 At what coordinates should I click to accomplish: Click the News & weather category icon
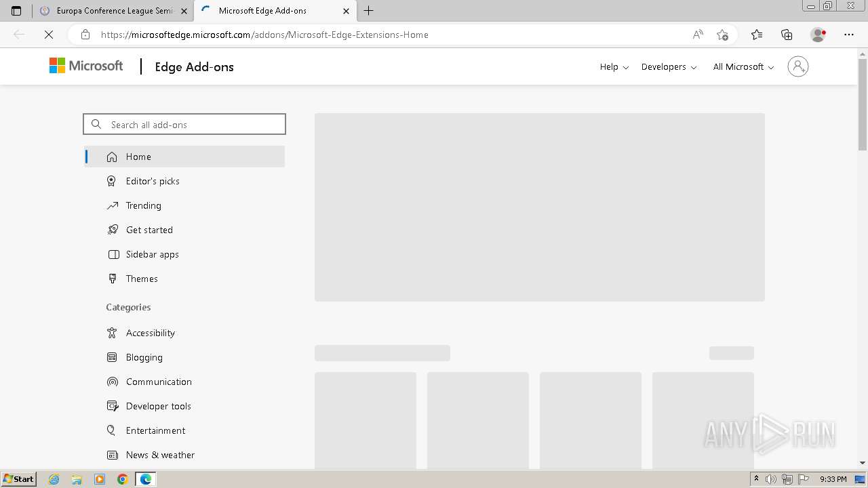coord(112,455)
